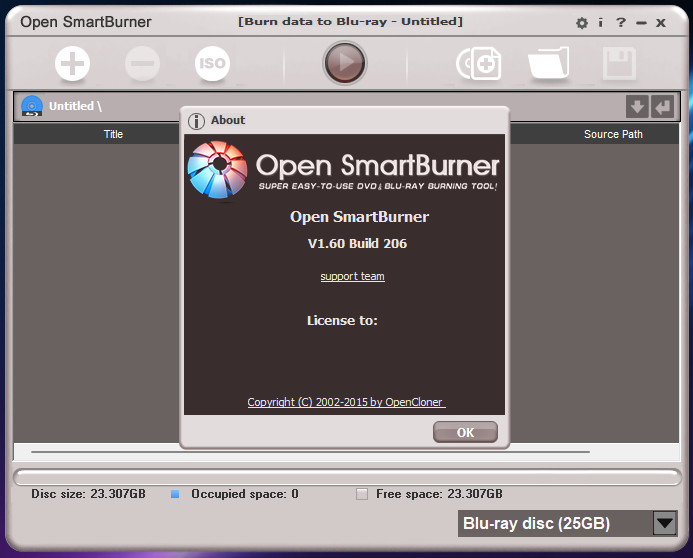Open the Blu-ray disc (25GB) dropdown
Image resolution: width=693 pixels, height=558 pixels.
[x=665, y=524]
